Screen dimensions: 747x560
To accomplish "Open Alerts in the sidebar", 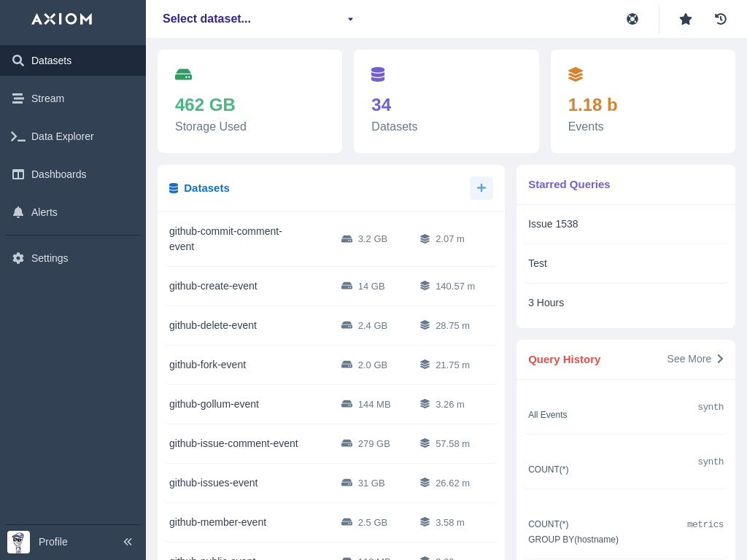I will pos(44,212).
